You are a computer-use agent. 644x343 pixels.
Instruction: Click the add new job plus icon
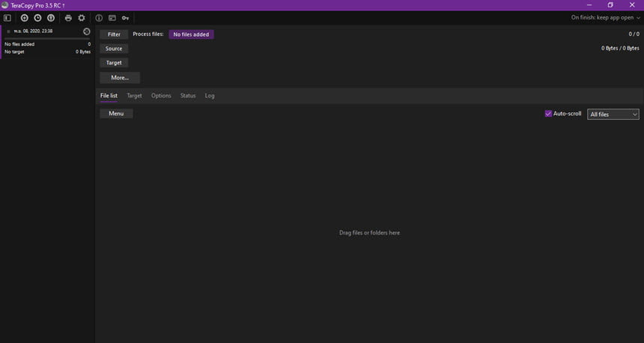[x=25, y=18]
